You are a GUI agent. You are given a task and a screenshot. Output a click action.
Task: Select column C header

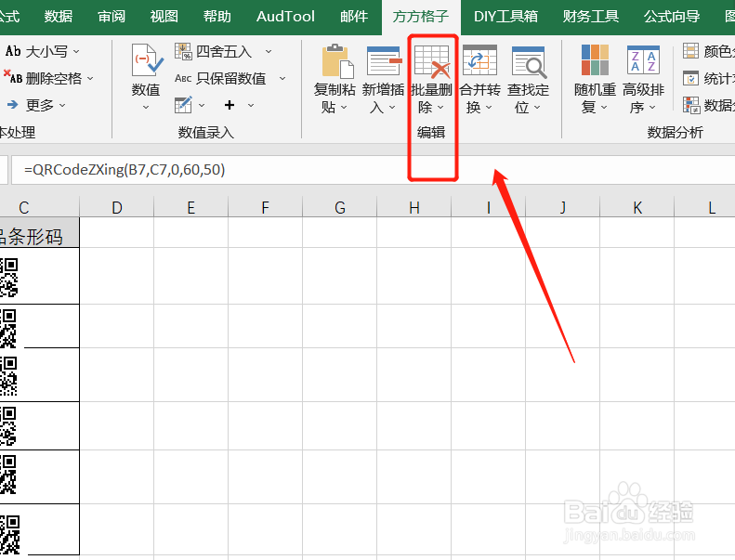pos(39,207)
